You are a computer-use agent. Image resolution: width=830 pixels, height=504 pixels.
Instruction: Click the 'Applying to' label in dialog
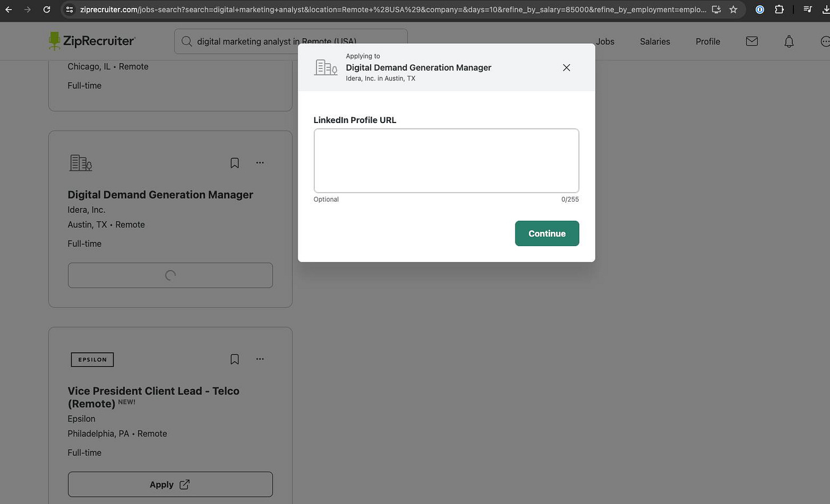pos(363,56)
